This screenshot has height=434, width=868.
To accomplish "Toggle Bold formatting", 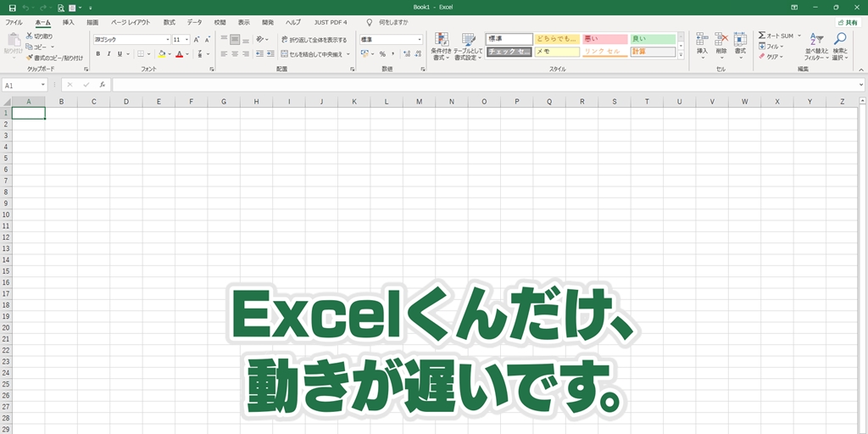I will [98, 53].
